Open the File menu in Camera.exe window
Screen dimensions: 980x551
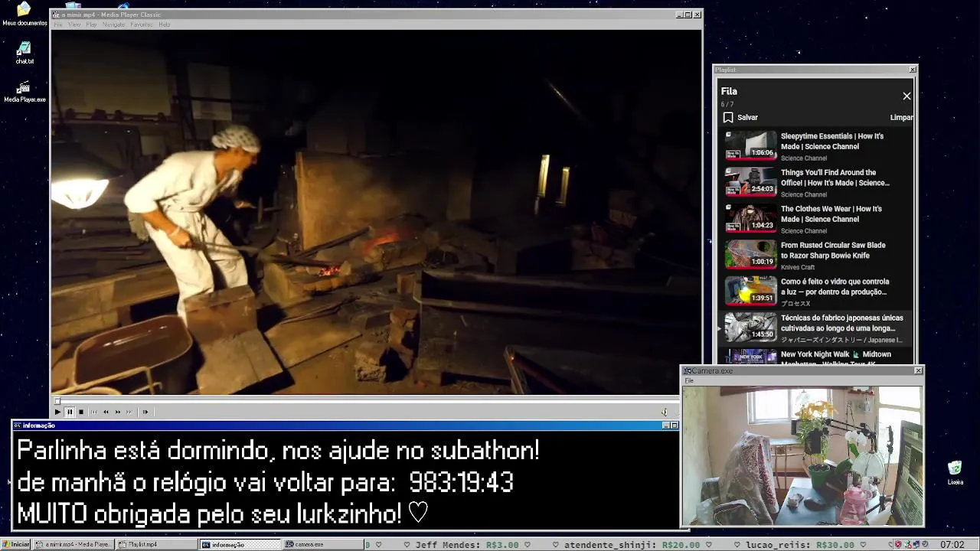tap(689, 380)
